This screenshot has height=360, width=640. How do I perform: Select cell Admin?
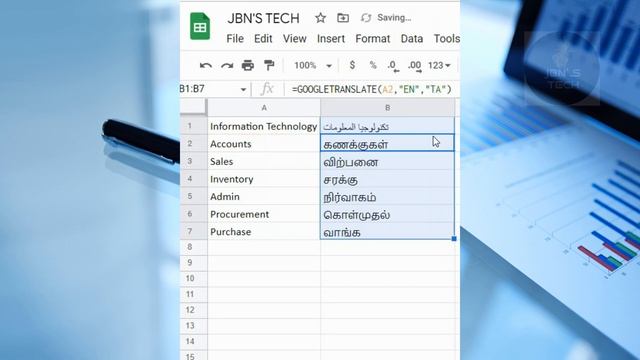click(x=264, y=196)
